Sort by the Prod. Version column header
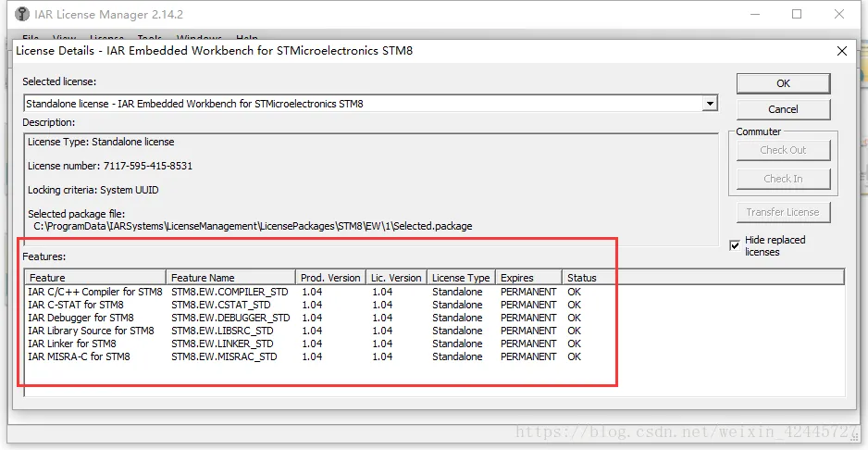Screen dimensions: 868x450 pos(330,278)
